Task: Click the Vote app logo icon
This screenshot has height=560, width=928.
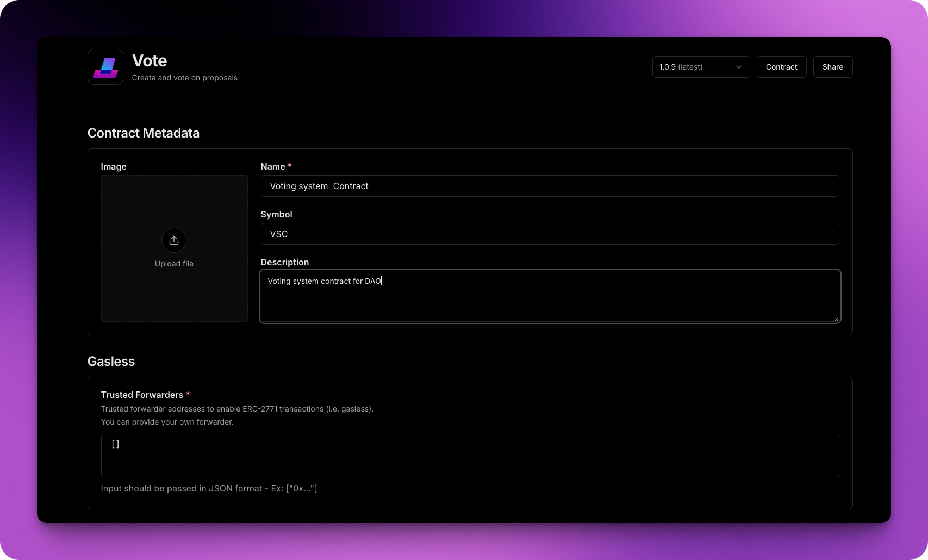Action: click(x=105, y=66)
